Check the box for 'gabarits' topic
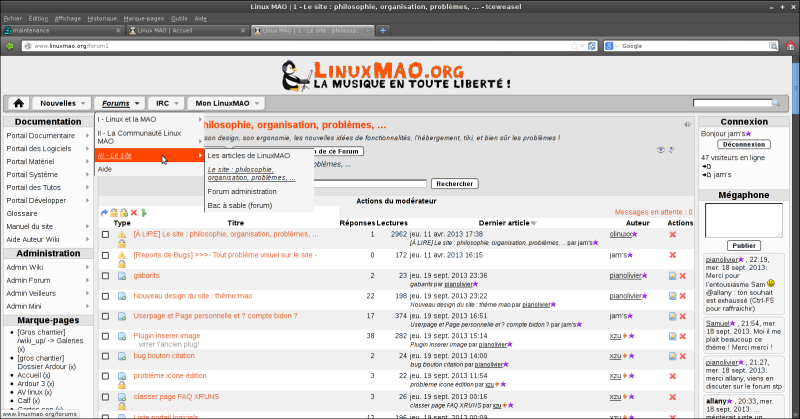The image size is (800, 419). (x=106, y=276)
